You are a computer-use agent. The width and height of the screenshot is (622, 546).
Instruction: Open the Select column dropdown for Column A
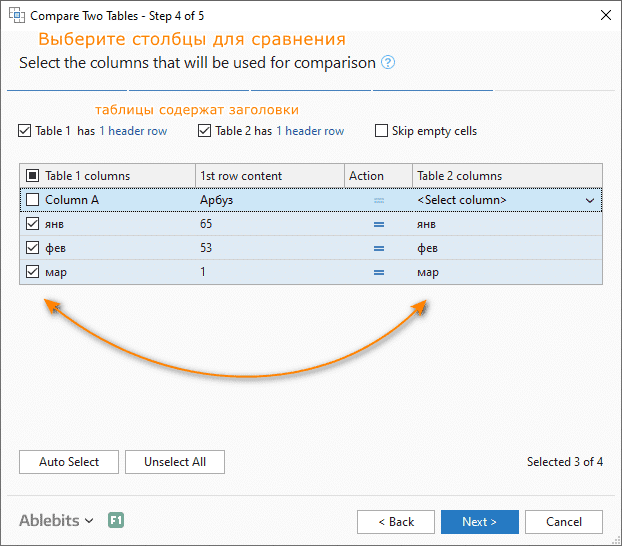pos(589,200)
